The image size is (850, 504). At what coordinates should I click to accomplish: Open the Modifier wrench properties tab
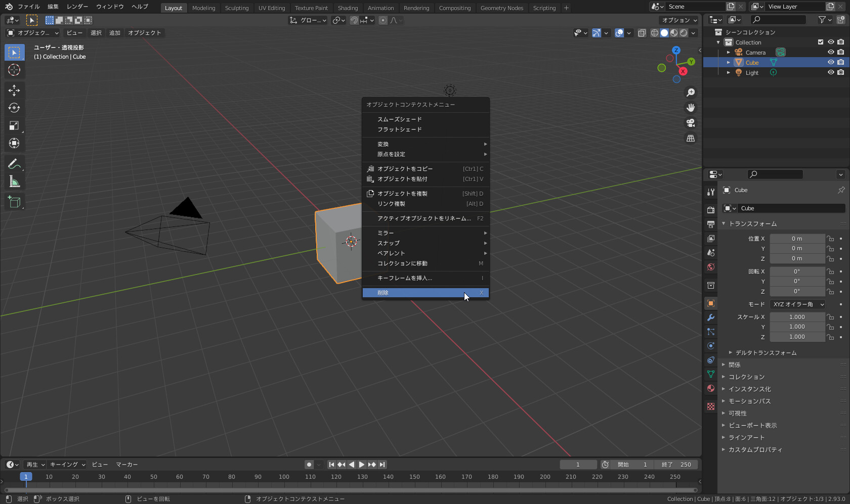[x=711, y=317]
